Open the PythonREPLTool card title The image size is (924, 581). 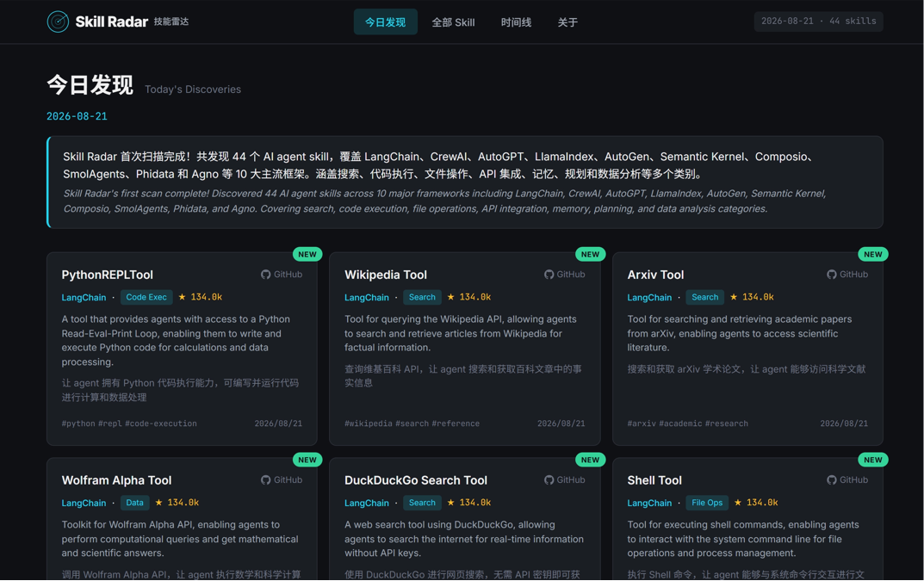[x=108, y=275]
